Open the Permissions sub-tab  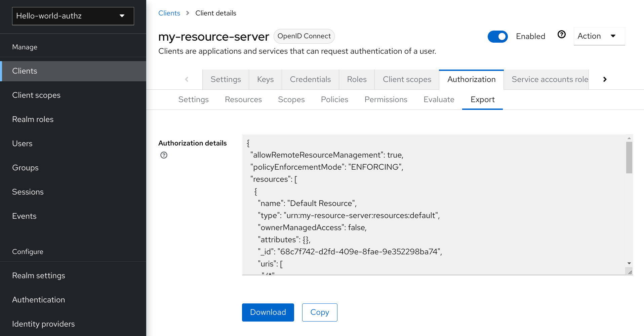(x=386, y=99)
